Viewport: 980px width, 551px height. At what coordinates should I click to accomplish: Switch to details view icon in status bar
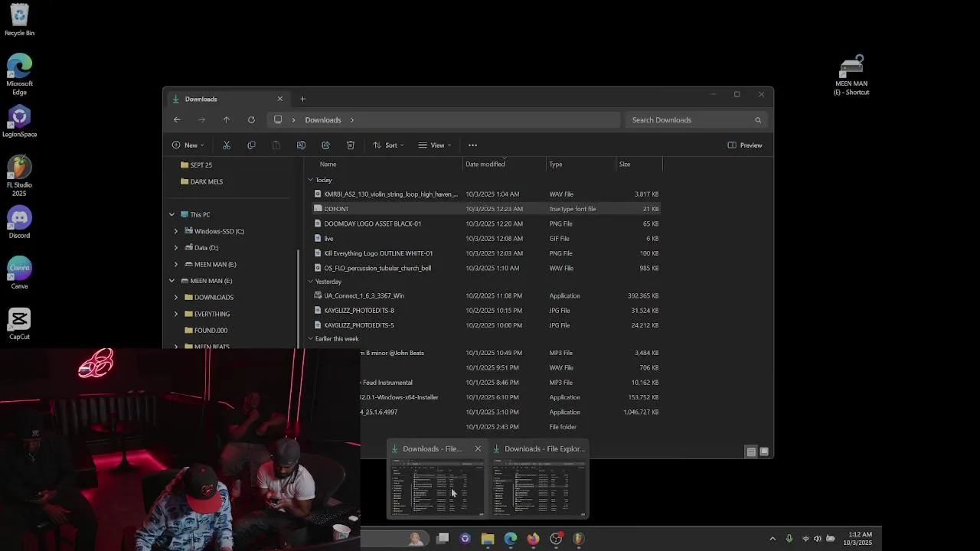pyautogui.click(x=751, y=452)
